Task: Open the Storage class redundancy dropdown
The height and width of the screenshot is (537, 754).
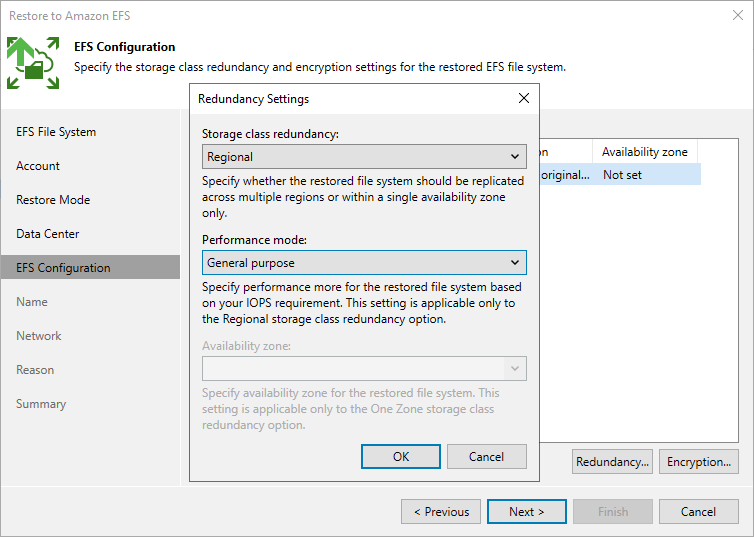Action: 364,157
